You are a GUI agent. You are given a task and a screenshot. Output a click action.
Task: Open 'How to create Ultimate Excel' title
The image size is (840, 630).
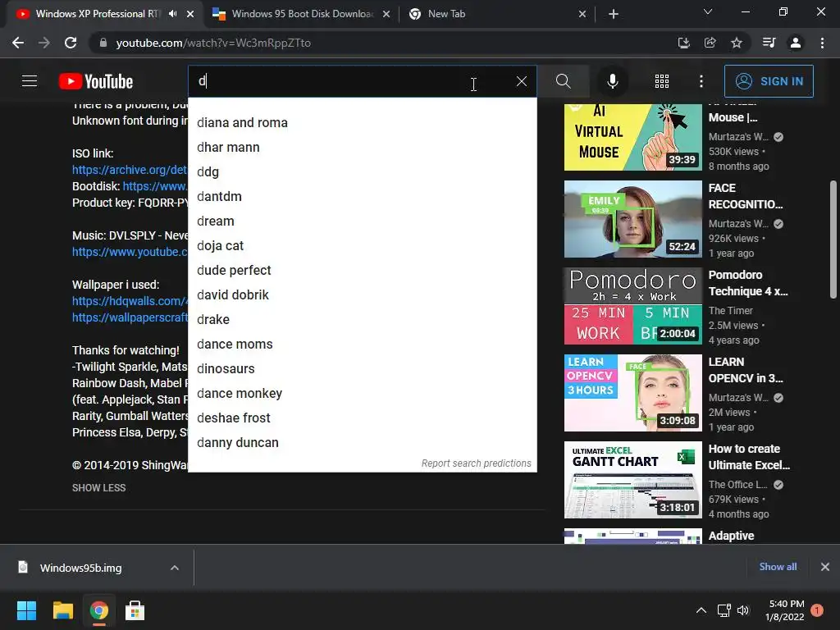[x=749, y=457]
